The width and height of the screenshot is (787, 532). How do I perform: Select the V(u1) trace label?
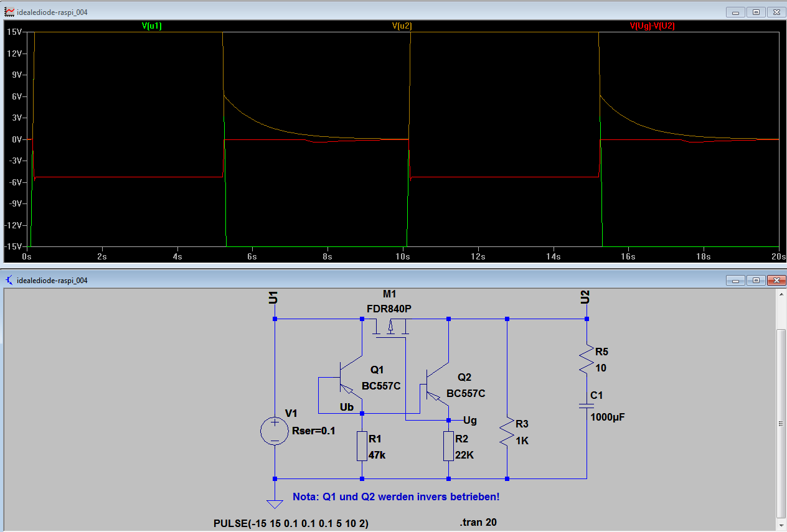click(x=152, y=26)
